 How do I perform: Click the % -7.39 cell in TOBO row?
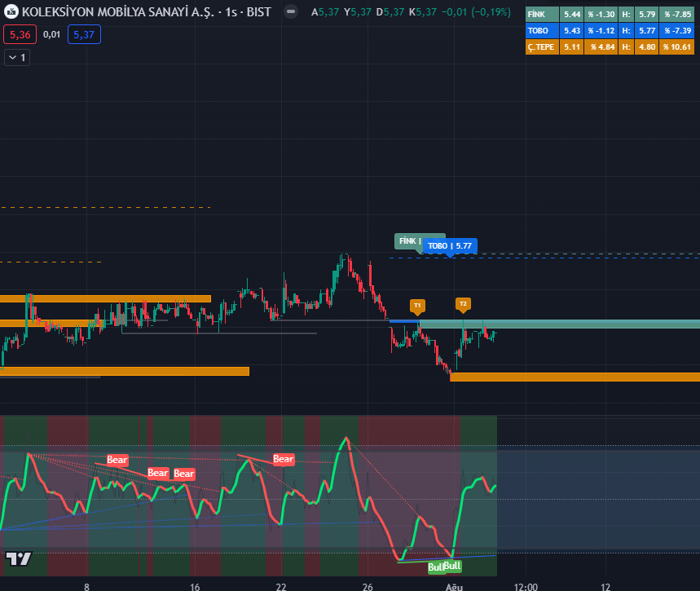(x=677, y=31)
